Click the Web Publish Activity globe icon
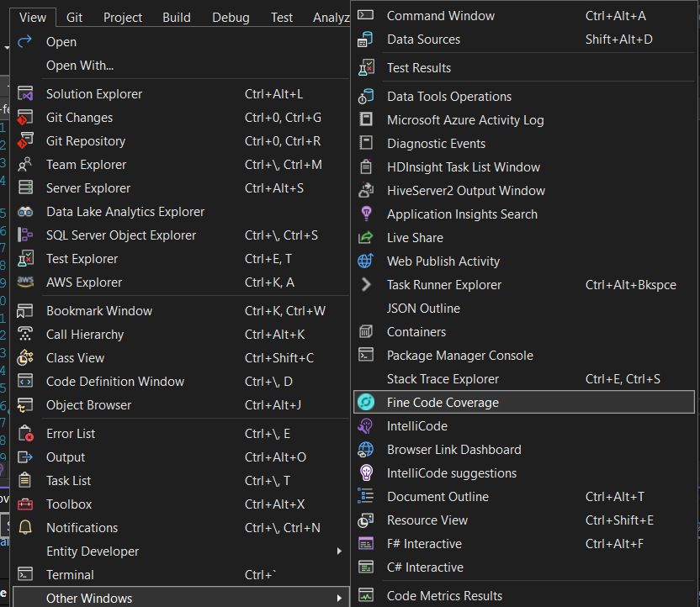Screen dimensions: 700x607 (x=366, y=261)
